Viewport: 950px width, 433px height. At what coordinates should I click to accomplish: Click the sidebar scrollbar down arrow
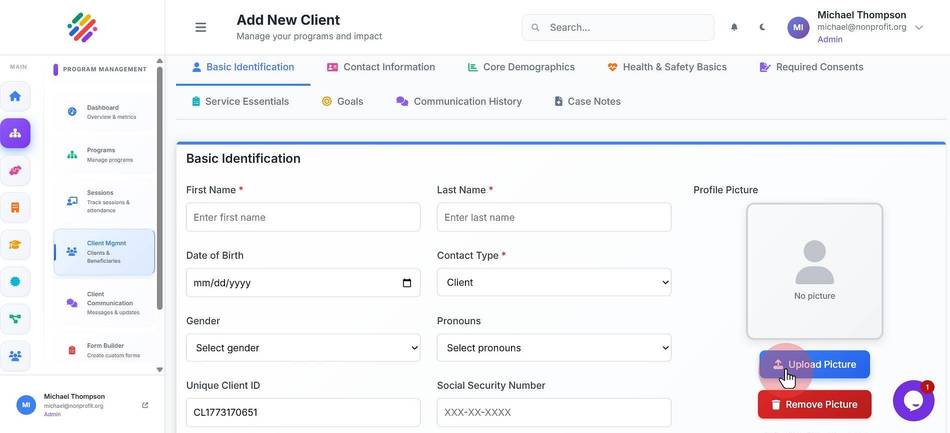pos(159,369)
